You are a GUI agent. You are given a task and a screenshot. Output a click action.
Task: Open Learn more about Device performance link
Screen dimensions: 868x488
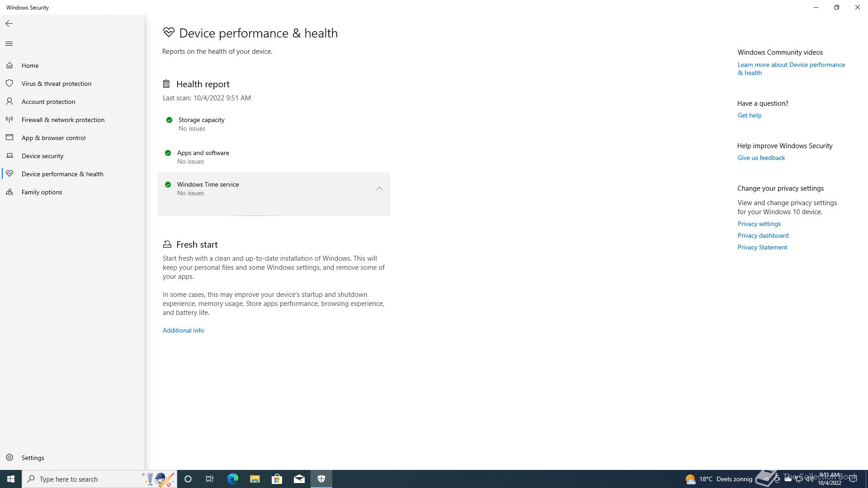791,69
